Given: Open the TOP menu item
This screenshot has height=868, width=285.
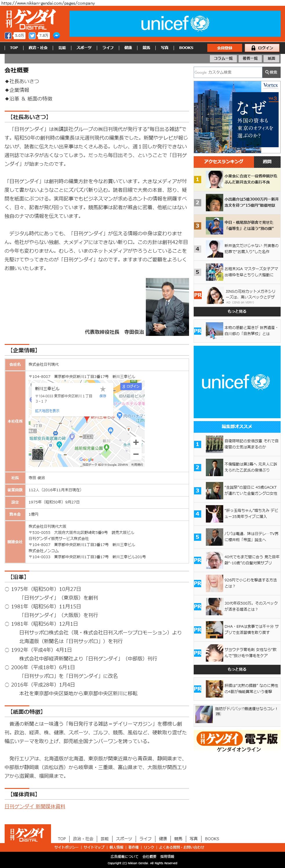Looking at the screenshot, I should (x=14, y=48).
